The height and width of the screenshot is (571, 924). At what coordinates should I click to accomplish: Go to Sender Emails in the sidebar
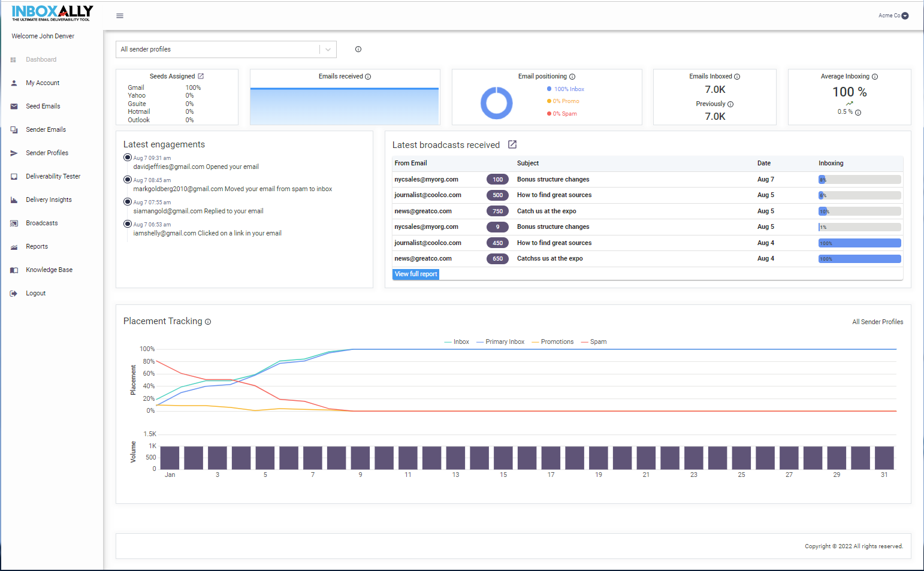pos(13,129)
